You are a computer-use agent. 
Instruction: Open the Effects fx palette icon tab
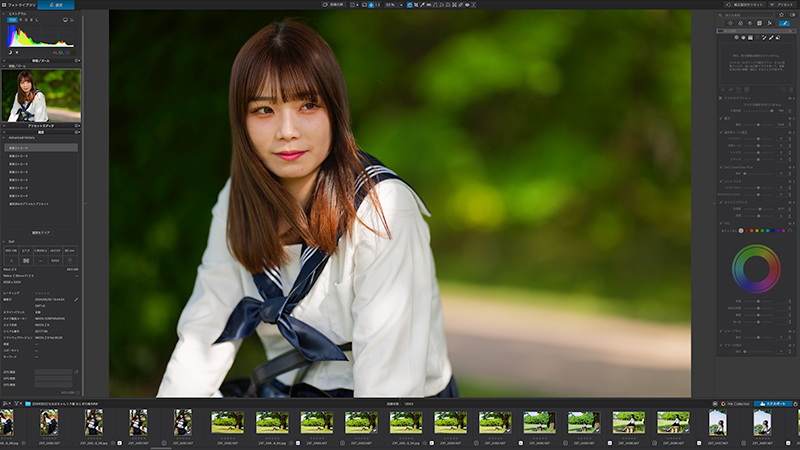[769, 23]
